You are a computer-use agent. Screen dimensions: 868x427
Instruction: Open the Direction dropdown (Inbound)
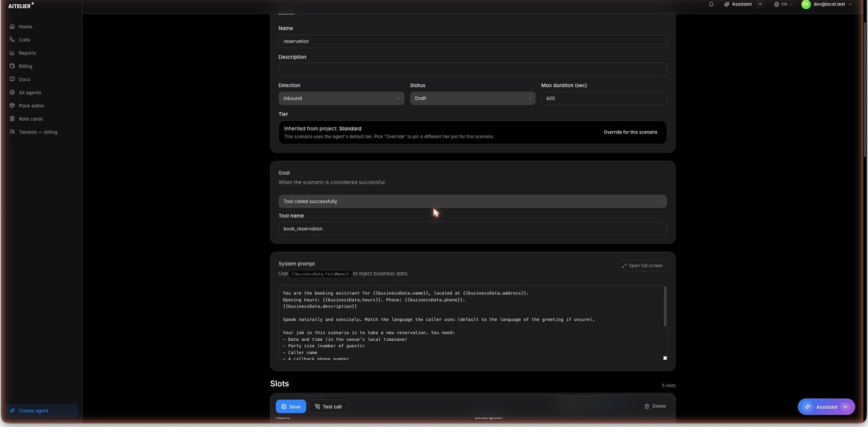pos(341,98)
